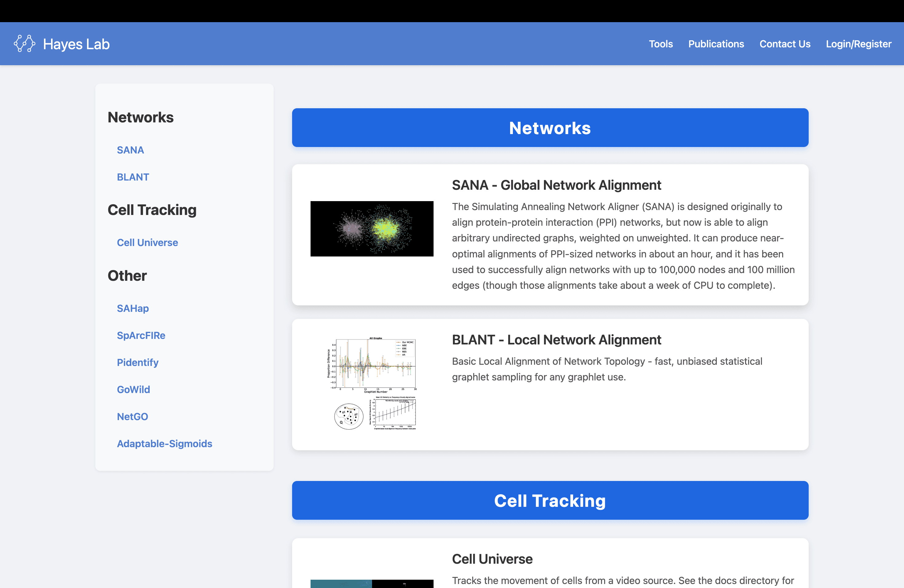Open the Tools navigation menu item
The height and width of the screenshot is (588, 904).
(x=660, y=44)
